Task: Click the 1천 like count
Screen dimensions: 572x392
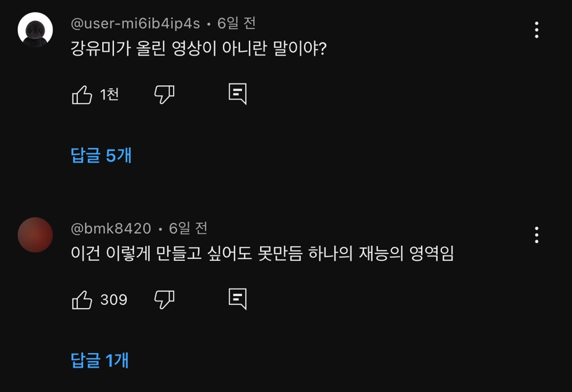Action: (x=110, y=95)
